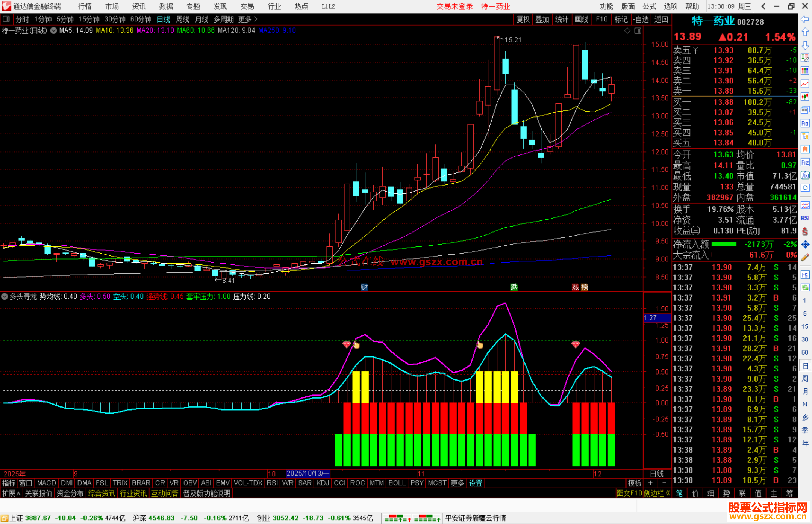Viewport: 812px width, 524px height.
Task: Click the green 净流入额 progress bar
Action: pyautogui.click(x=724, y=244)
